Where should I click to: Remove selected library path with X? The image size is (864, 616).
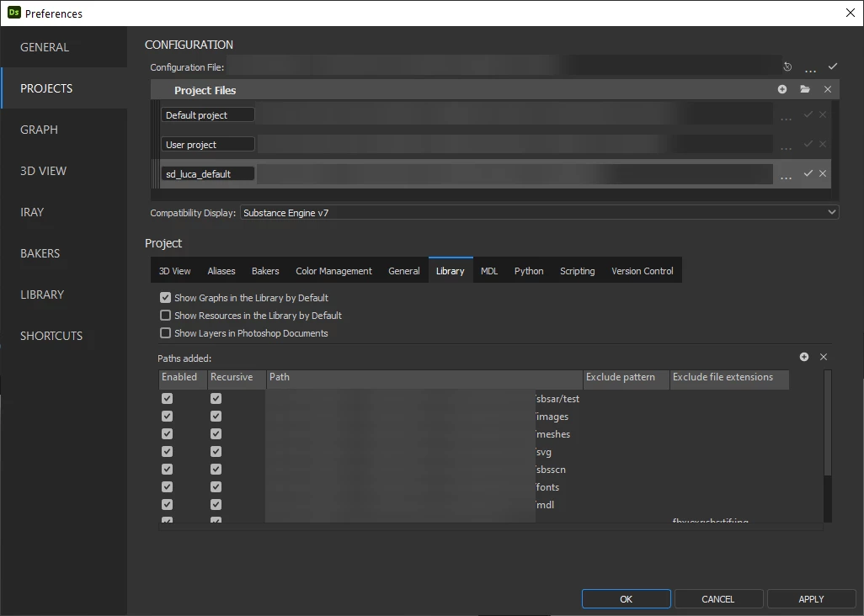[824, 357]
